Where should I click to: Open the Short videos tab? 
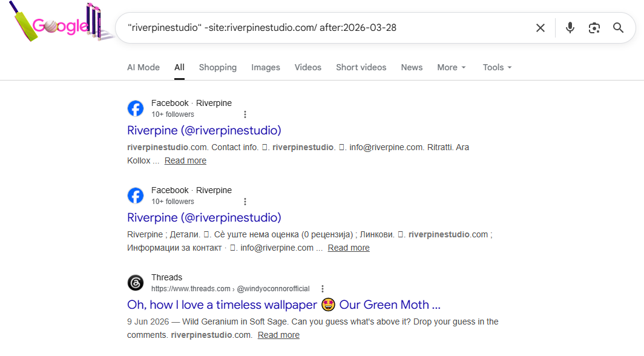361,67
